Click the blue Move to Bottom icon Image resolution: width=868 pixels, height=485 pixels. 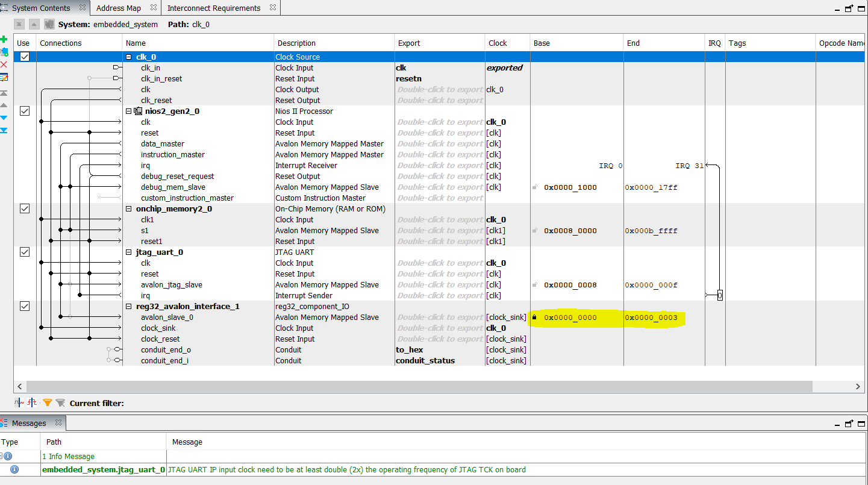(x=4, y=130)
